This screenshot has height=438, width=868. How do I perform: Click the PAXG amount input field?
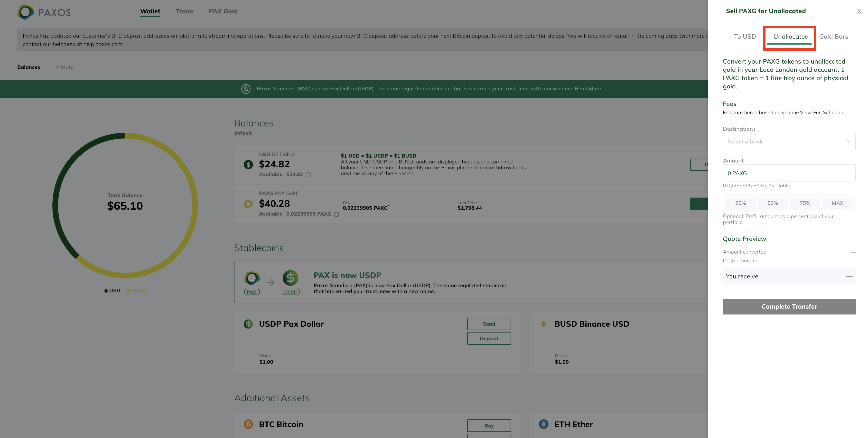pyautogui.click(x=789, y=173)
